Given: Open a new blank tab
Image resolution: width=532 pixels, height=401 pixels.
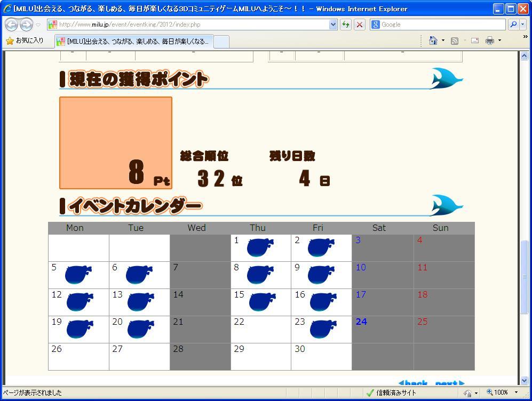Looking at the screenshot, I should coord(221,41).
